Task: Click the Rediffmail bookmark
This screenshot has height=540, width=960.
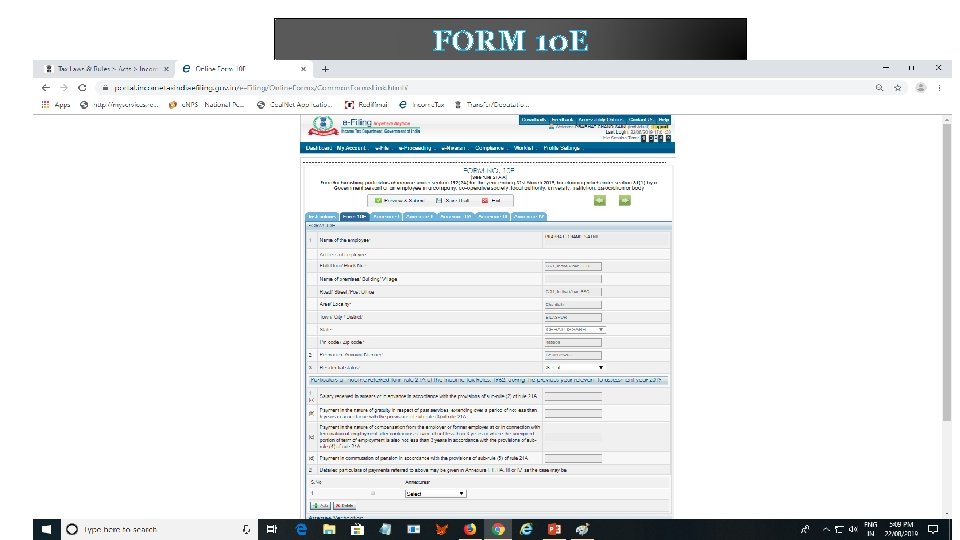Action: (x=367, y=105)
